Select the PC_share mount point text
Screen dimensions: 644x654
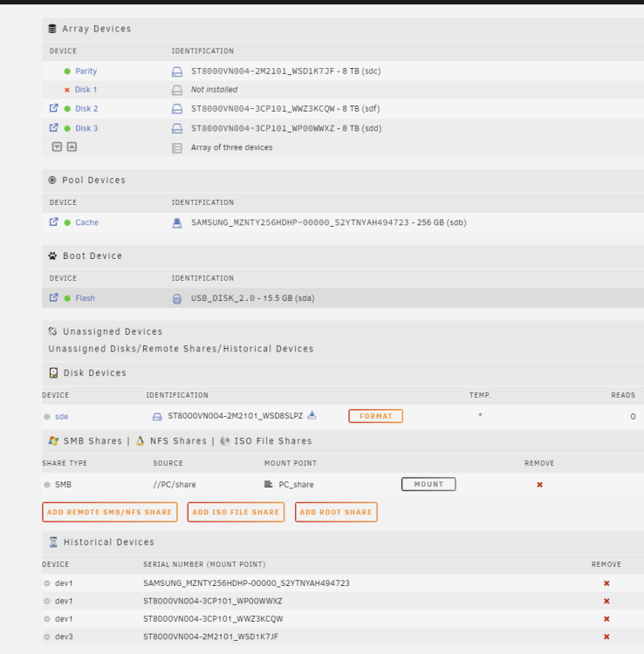(x=297, y=485)
